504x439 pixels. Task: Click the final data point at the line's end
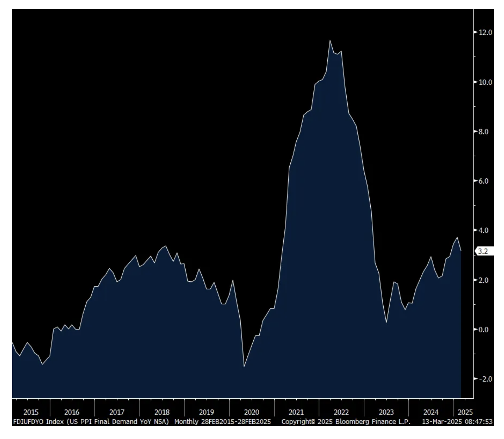[x=461, y=251]
